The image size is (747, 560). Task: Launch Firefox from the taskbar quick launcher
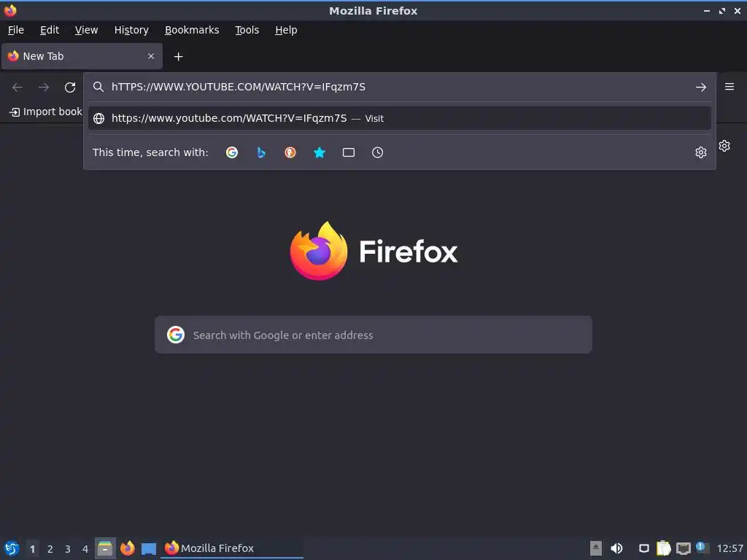127,548
